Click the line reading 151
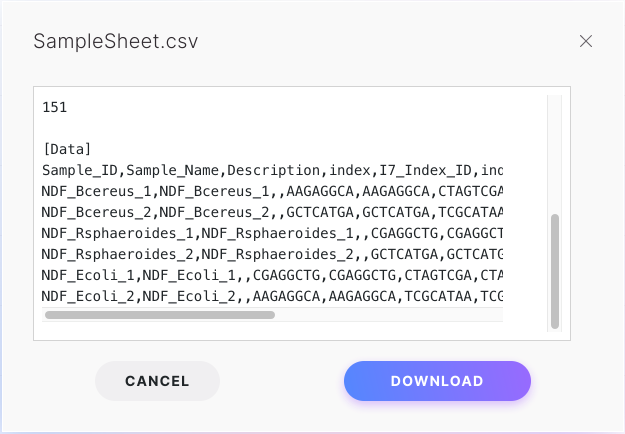The width and height of the screenshot is (625, 434). [x=55, y=107]
